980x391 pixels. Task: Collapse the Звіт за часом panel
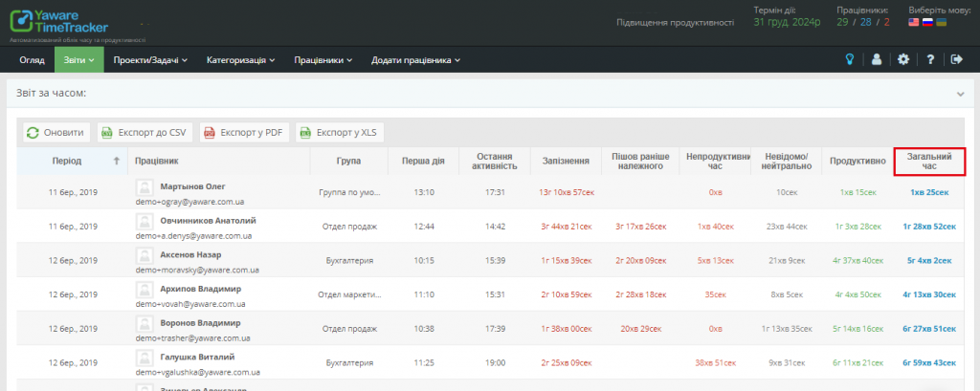960,94
